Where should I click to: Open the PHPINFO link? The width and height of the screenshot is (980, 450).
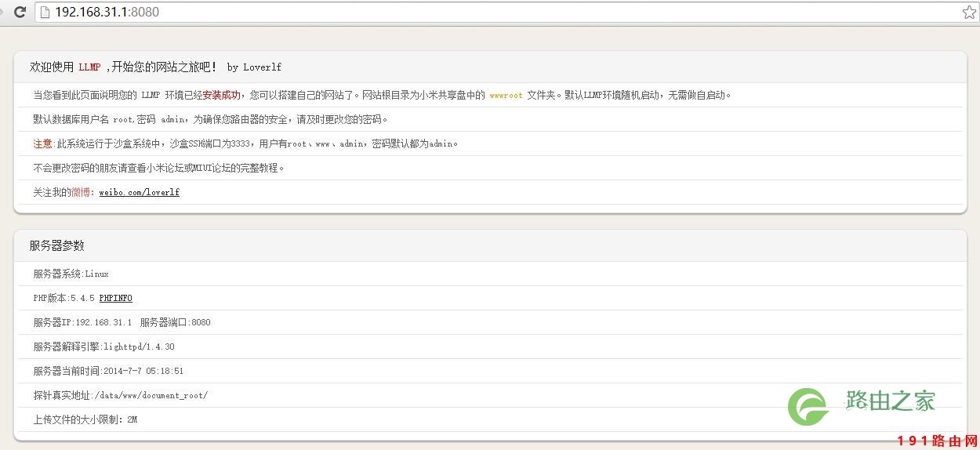(x=115, y=298)
